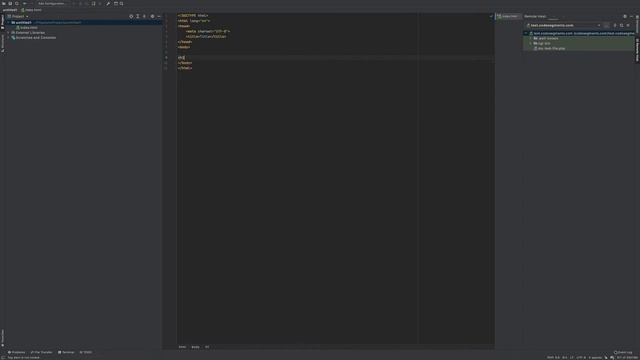Click the 'html' breadcrumb below the editor

(182, 347)
